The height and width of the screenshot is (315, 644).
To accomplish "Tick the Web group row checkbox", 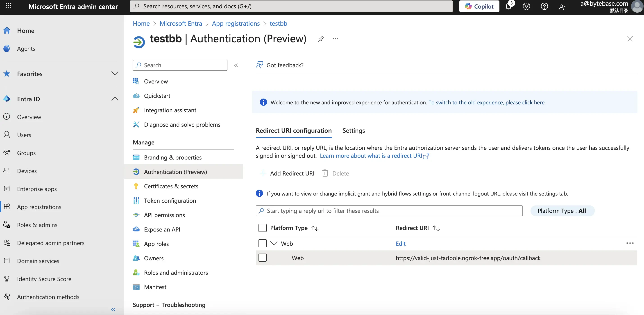I will point(262,243).
